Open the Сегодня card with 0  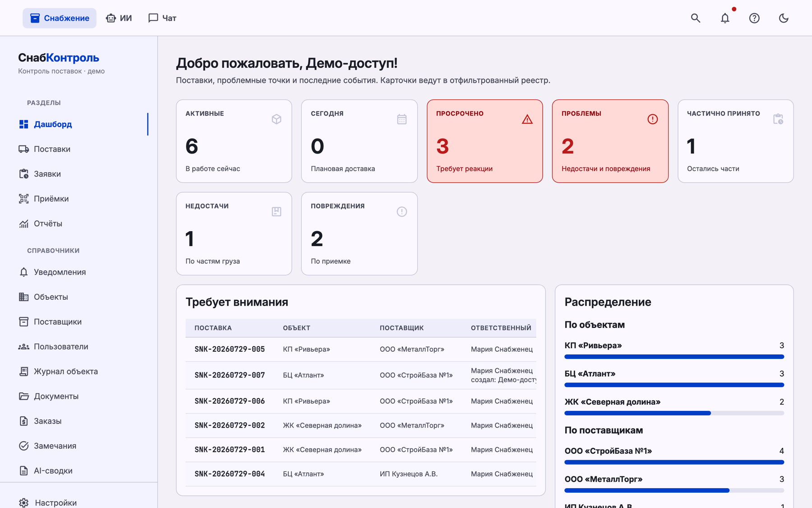click(359, 141)
